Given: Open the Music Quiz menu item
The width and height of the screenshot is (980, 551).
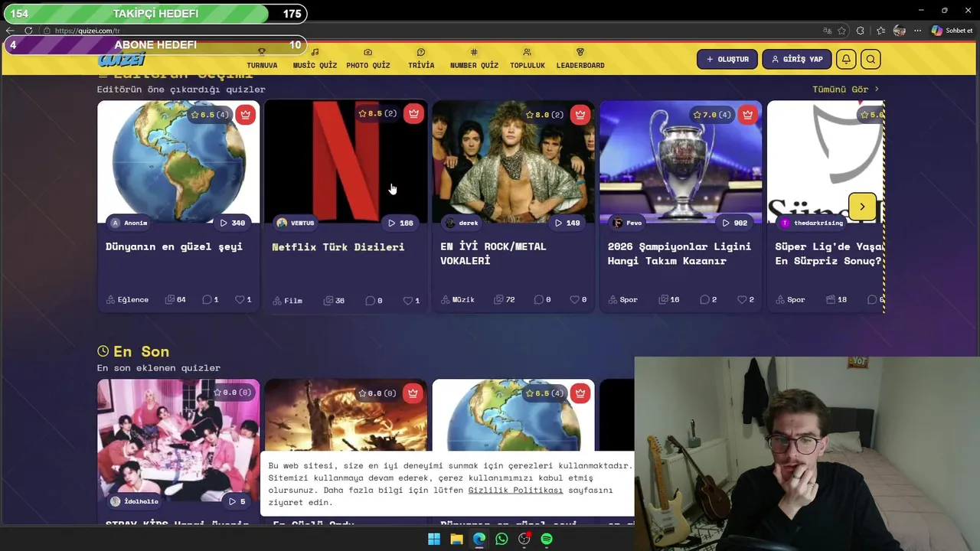Looking at the screenshot, I should [x=315, y=59].
